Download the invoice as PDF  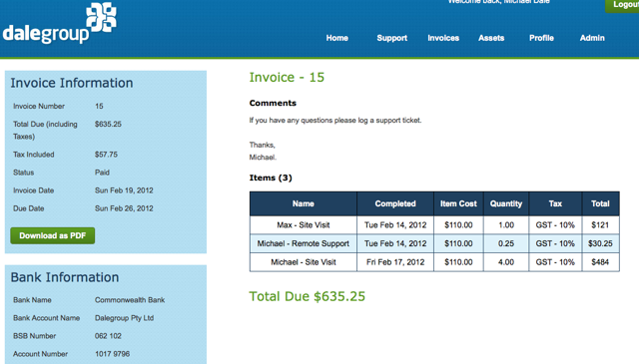pos(53,235)
